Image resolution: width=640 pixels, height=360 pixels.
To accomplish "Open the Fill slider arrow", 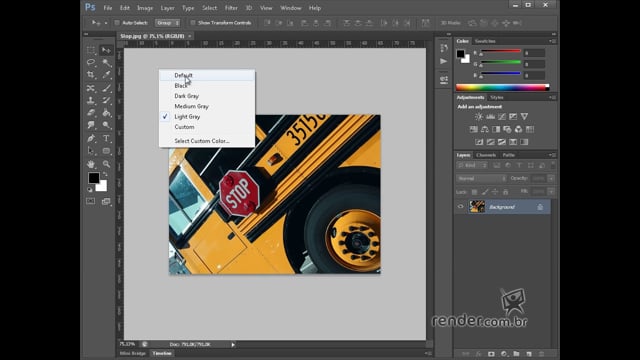I will 551,191.
